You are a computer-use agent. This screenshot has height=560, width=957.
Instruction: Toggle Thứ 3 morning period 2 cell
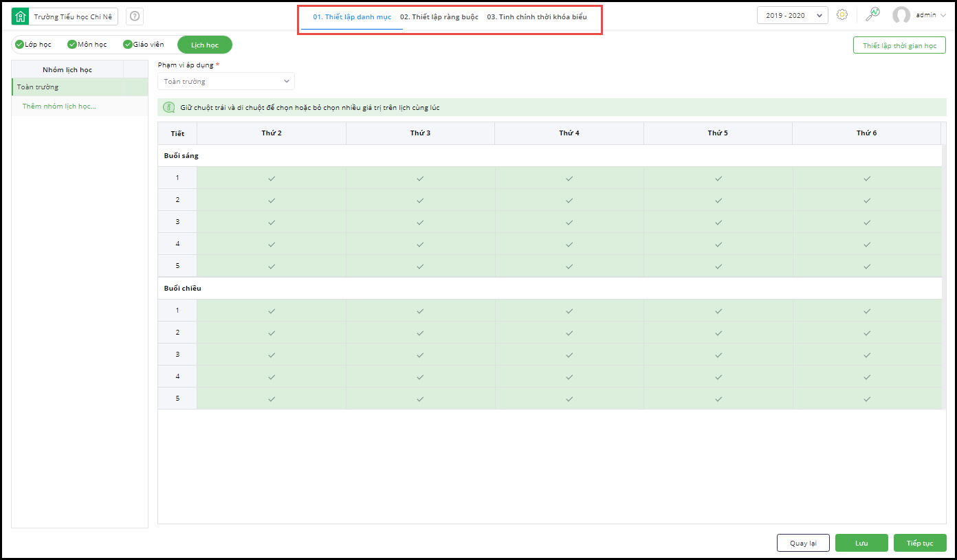pyautogui.click(x=420, y=200)
